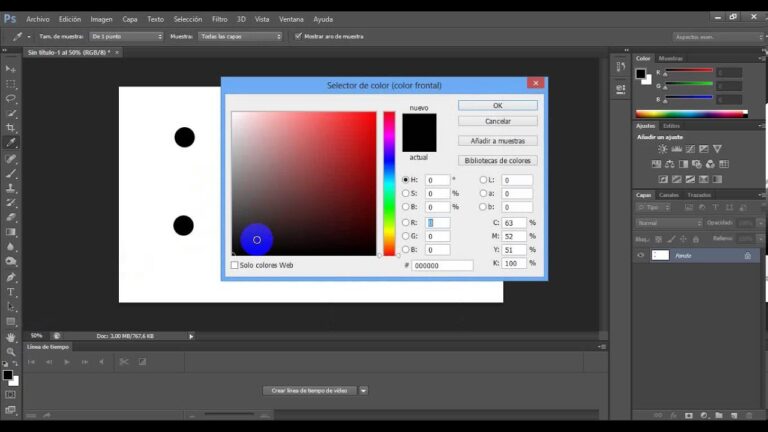Select the Crop tool
Viewport: 768px width, 432px height.
10,128
